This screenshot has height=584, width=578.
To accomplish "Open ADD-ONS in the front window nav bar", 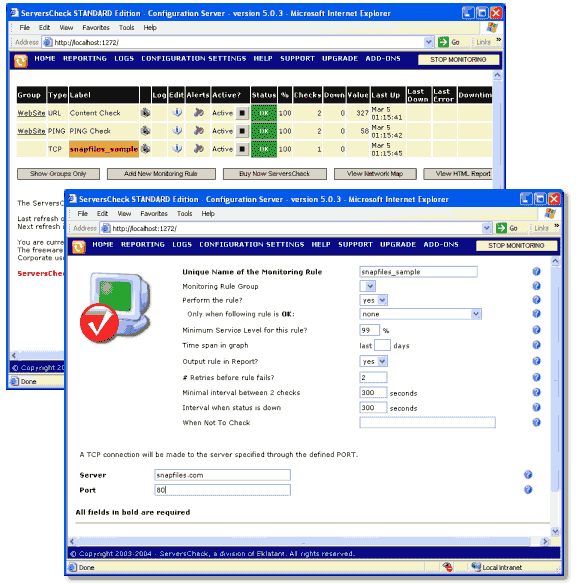I will [441, 244].
